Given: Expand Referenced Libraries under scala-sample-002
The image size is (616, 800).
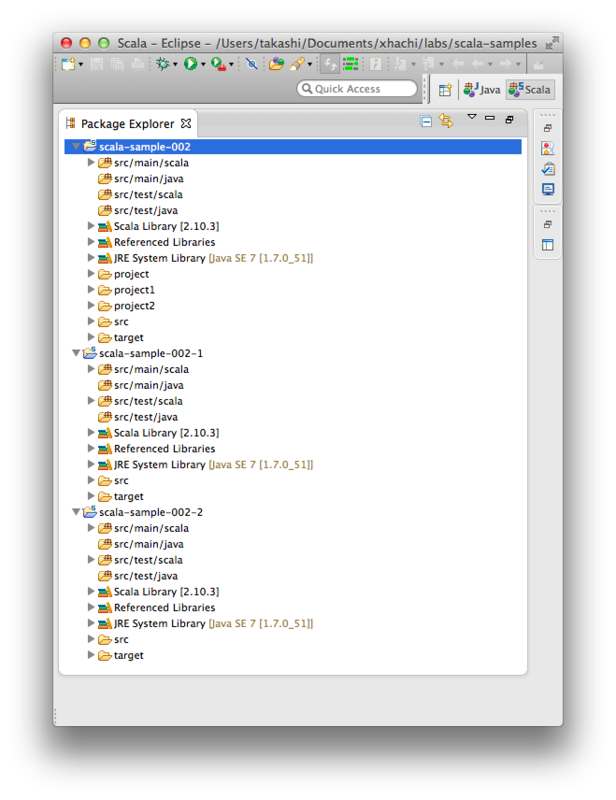Looking at the screenshot, I should coord(91,241).
